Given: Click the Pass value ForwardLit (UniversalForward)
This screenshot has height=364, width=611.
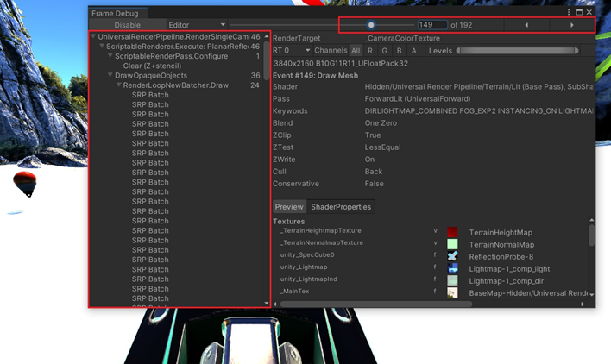Looking at the screenshot, I should (x=418, y=99).
